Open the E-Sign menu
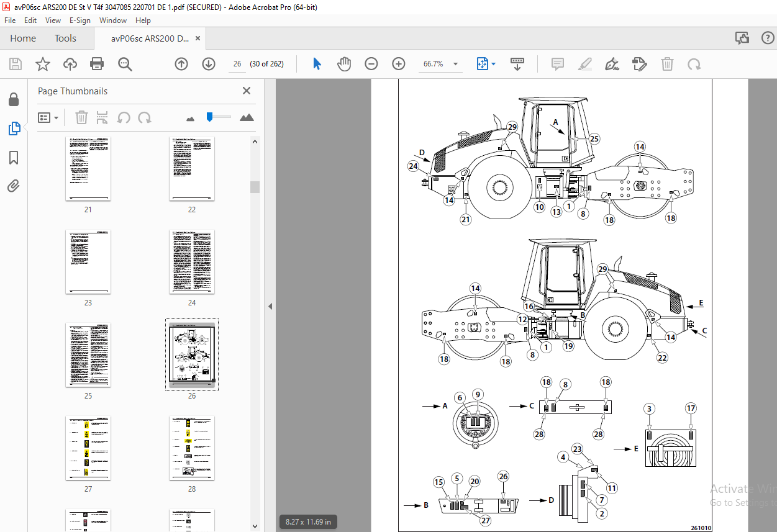Viewport: 777px width, 532px height. [x=80, y=20]
